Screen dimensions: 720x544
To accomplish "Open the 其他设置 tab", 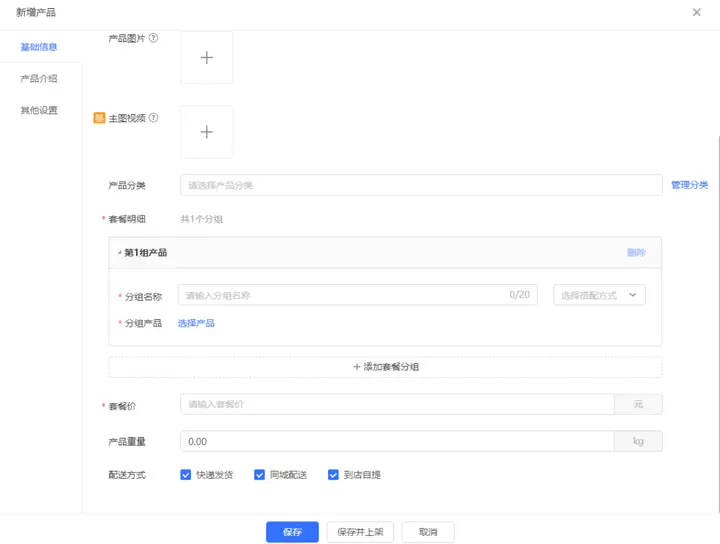I will (39, 110).
